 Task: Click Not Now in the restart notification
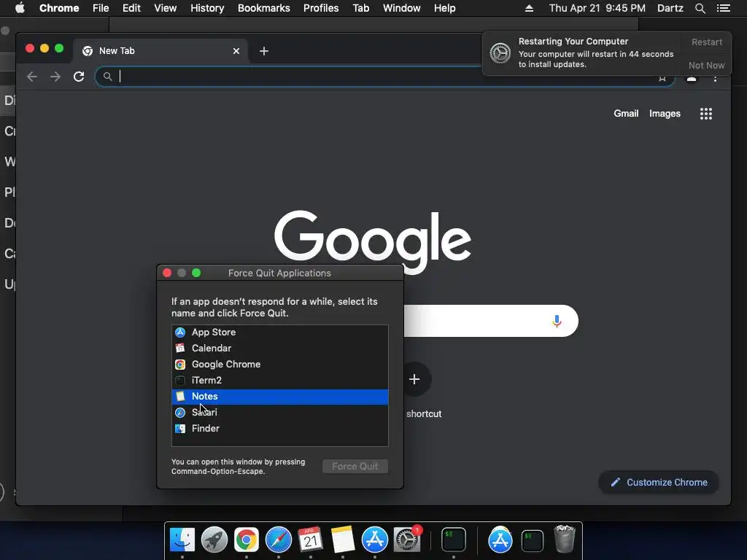(706, 65)
